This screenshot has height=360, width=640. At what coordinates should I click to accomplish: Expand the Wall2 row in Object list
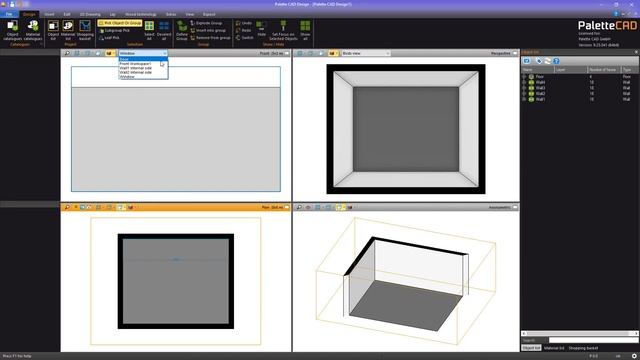coord(524,94)
